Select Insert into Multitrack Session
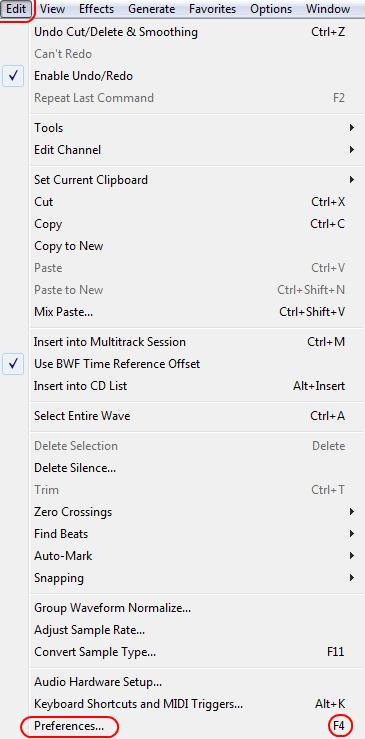Viewport: 365px width, 739px height. [x=189, y=342]
